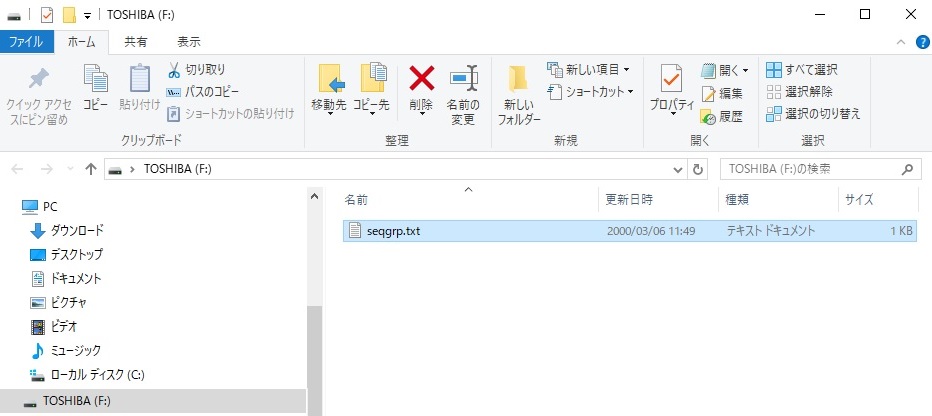Click Paste shortcut (ショートカットの貼り付け)

pos(231,114)
